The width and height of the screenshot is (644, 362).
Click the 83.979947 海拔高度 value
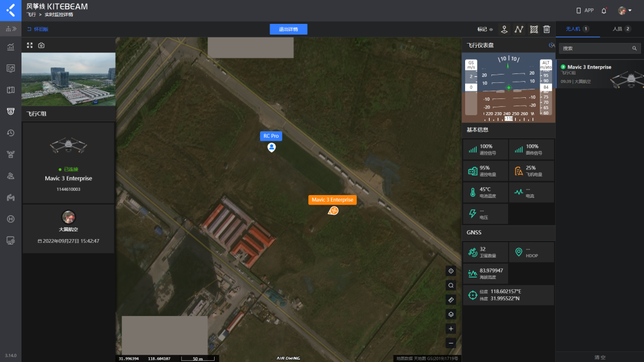click(491, 270)
